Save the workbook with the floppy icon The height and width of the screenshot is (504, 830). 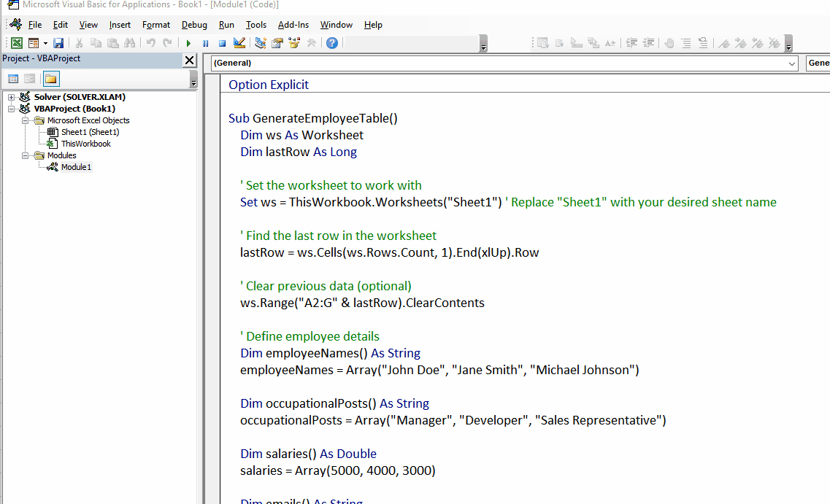(x=58, y=43)
